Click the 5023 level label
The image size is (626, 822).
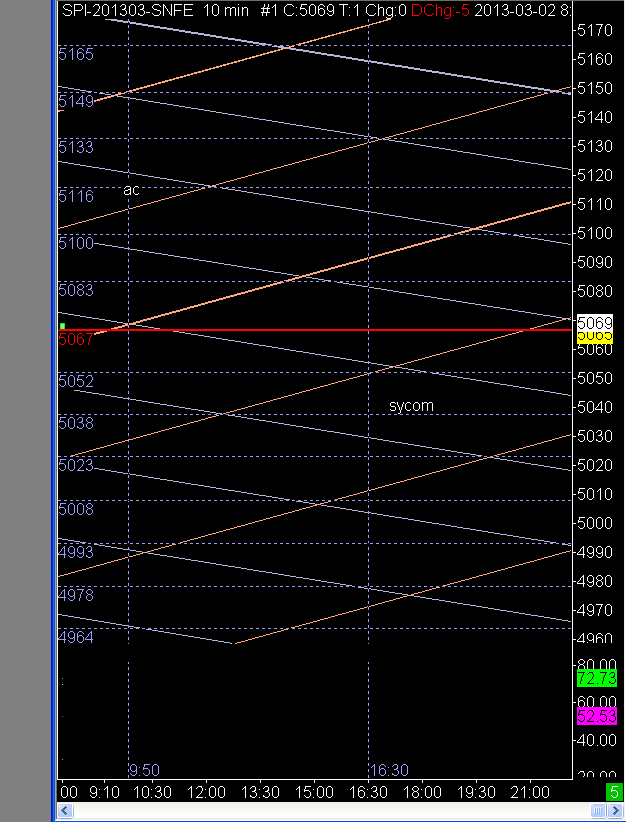point(75,465)
